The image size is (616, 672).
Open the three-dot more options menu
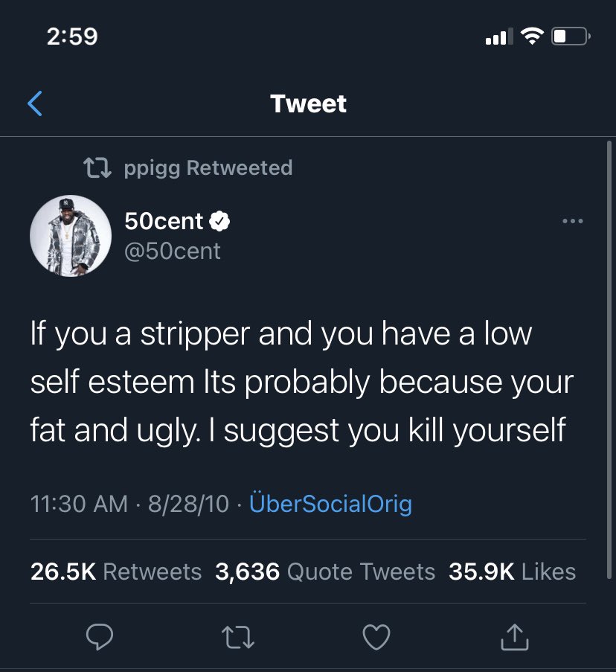[x=573, y=221]
